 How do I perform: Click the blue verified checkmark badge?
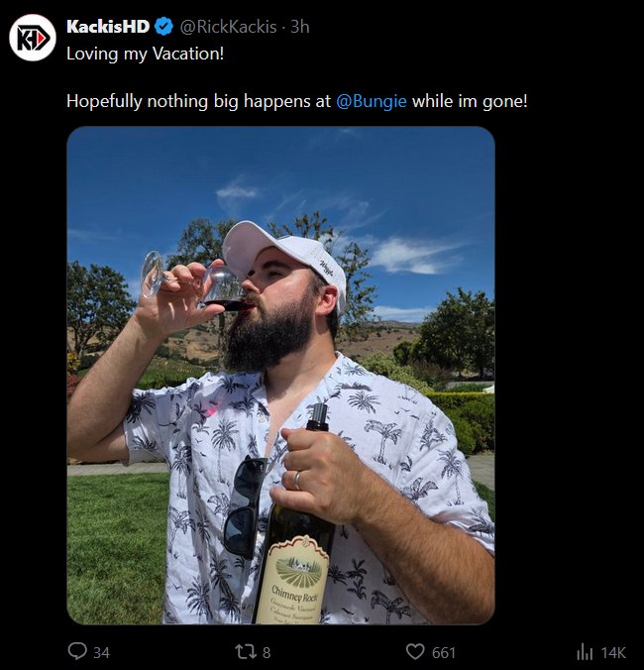click(163, 27)
